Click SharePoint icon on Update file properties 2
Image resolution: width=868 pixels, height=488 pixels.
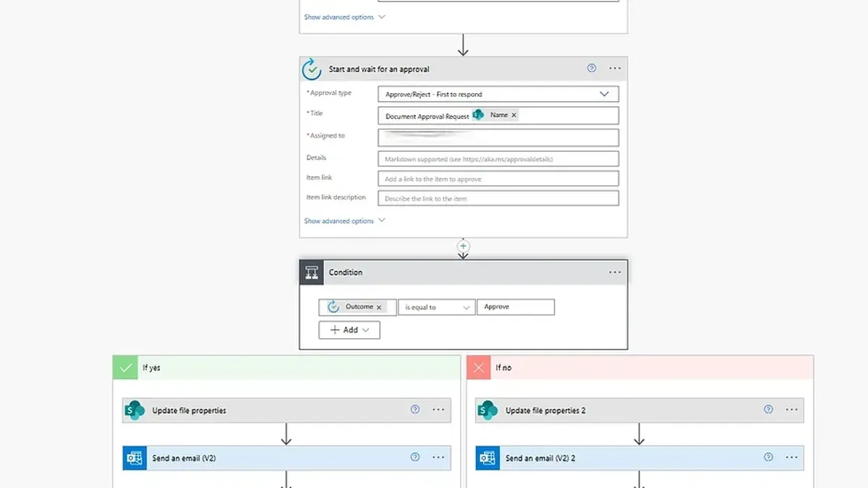pyautogui.click(x=488, y=410)
